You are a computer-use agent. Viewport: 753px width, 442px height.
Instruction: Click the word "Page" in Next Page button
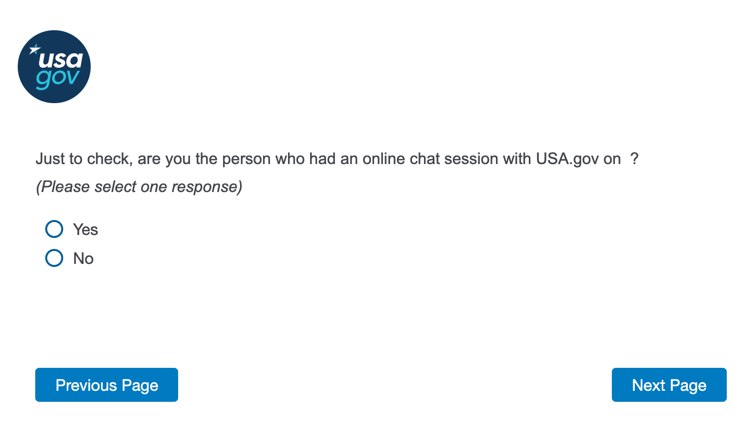click(x=688, y=385)
